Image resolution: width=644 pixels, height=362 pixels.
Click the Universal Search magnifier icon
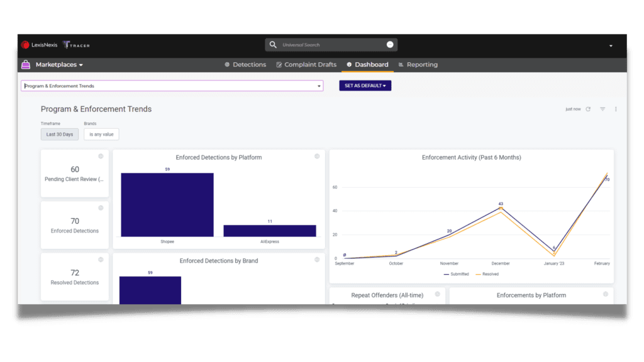click(x=273, y=45)
